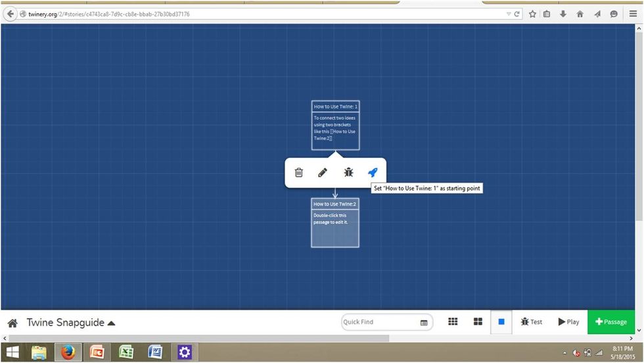Image resolution: width=644 pixels, height=363 pixels.
Task: Delete passage using the trash can icon
Action: click(298, 173)
